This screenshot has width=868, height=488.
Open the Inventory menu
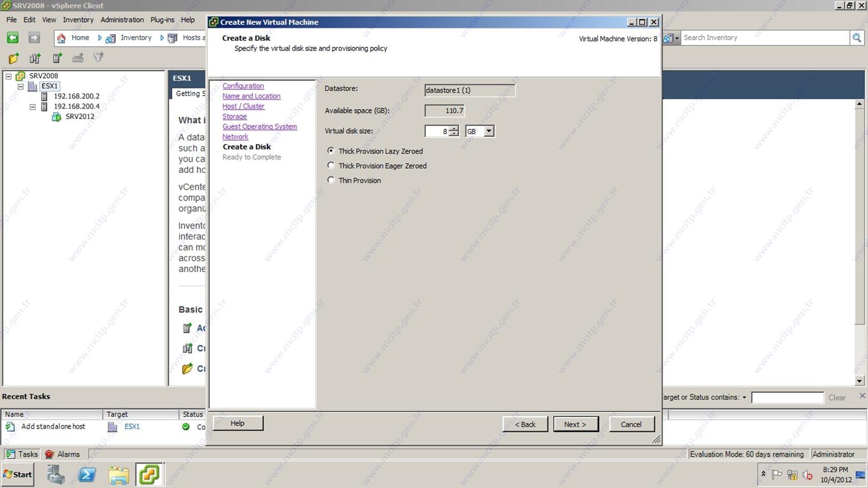(78, 20)
